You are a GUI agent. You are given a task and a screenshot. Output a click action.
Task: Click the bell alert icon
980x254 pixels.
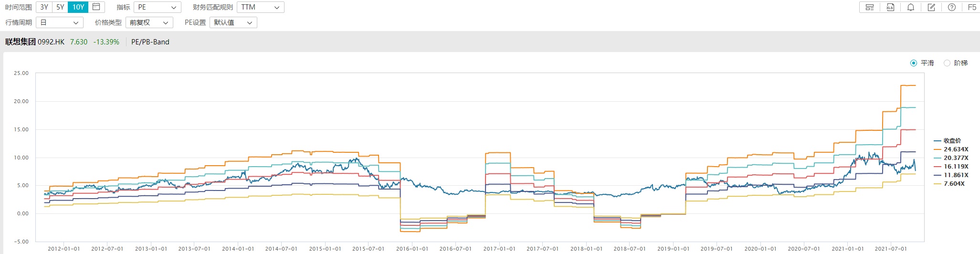tap(911, 7)
